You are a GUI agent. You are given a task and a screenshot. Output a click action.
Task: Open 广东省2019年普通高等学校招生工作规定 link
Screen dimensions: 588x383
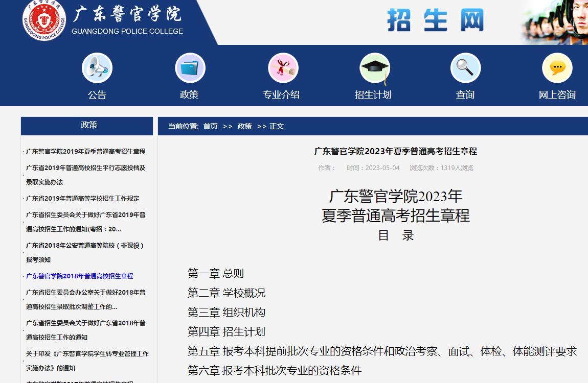pyautogui.click(x=82, y=199)
